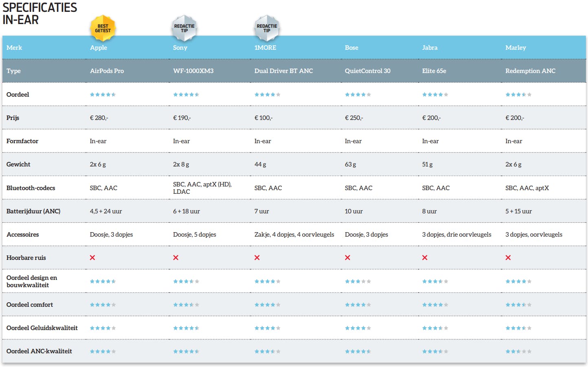The width and height of the screenshot is (588, 368).
Task: Select accessories Zakje, 4 dopjes, 4 oorvleugels
Action: (294, 235)
